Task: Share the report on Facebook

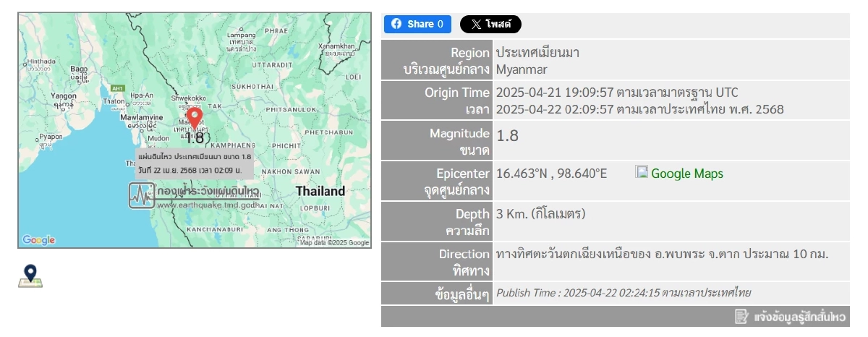Action: pyautogui.click(x=417, y=24)
